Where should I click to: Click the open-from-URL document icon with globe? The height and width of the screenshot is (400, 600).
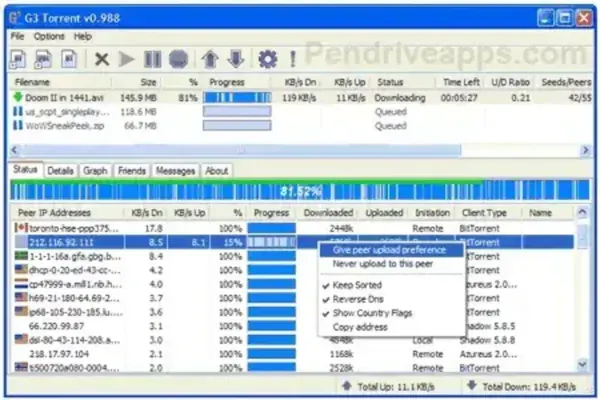click(x=43, y=59)
